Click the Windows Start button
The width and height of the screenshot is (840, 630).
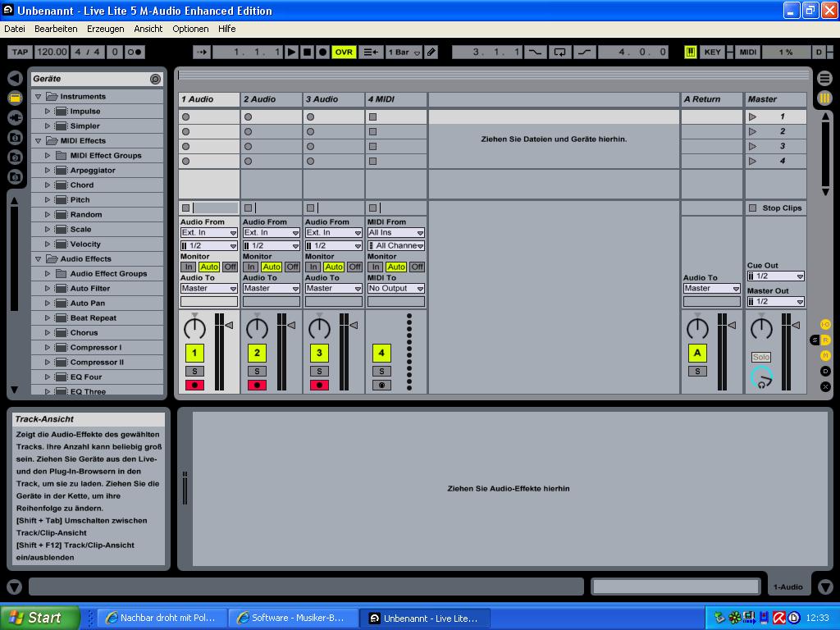click(40, 618)
